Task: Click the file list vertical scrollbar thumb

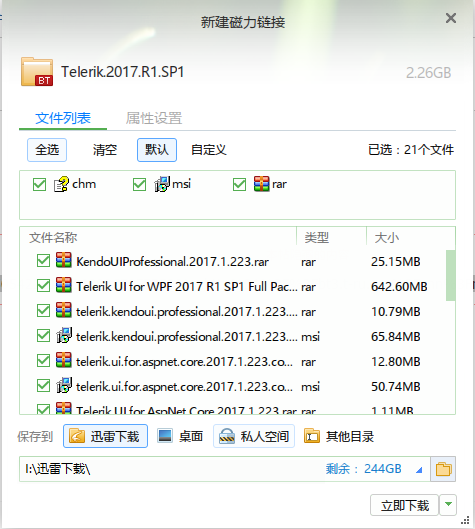Action: click(x=450, y=275)
